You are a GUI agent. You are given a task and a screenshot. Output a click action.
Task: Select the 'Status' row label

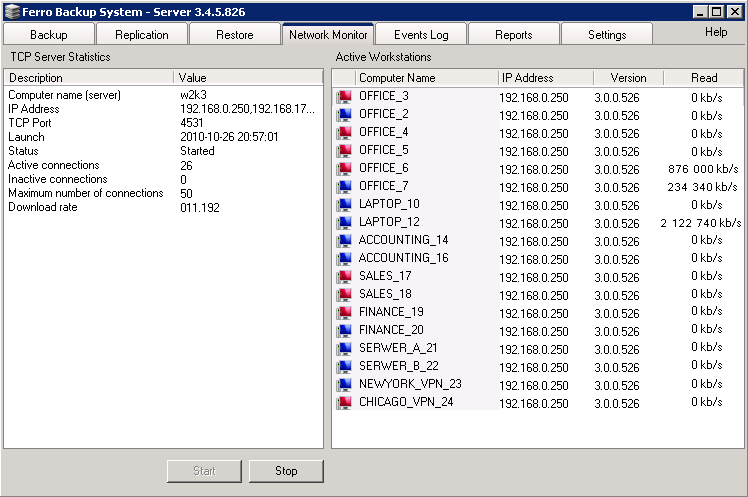(23, 151)
